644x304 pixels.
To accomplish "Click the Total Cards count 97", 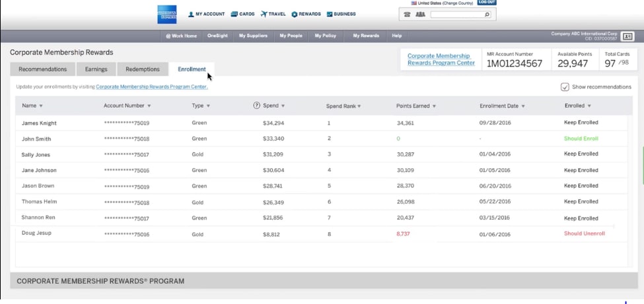I will click(610, 63).
